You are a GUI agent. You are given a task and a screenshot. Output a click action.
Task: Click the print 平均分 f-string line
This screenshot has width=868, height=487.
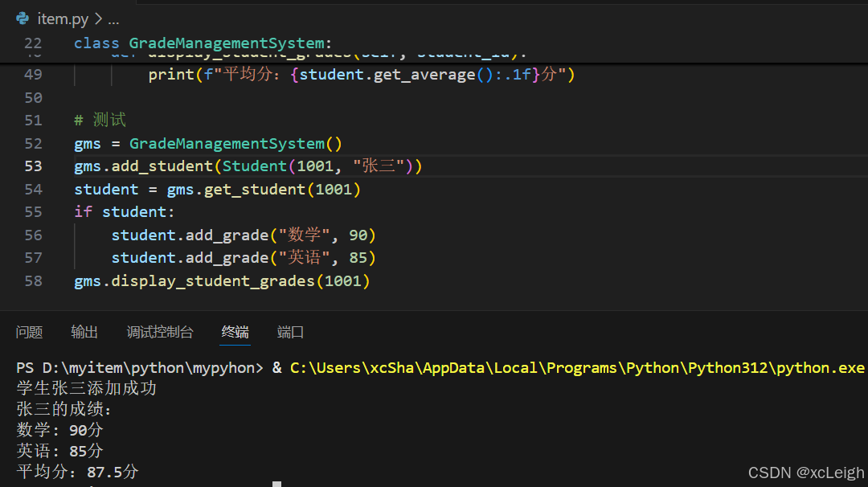362,74
